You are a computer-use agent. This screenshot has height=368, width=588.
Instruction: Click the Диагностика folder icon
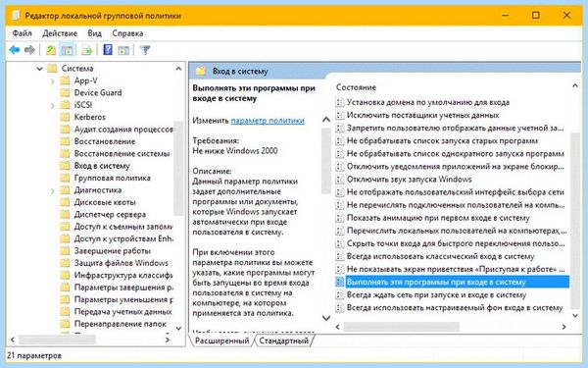[65, 190]
